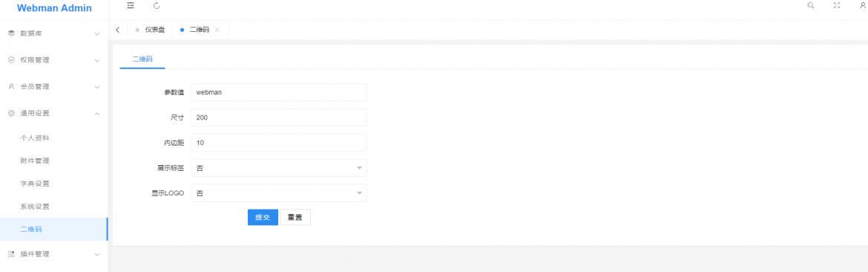Viewport: 868px width, 272px height.
Task: Click the 重置 reset button
Action: [x=295, y=218]
